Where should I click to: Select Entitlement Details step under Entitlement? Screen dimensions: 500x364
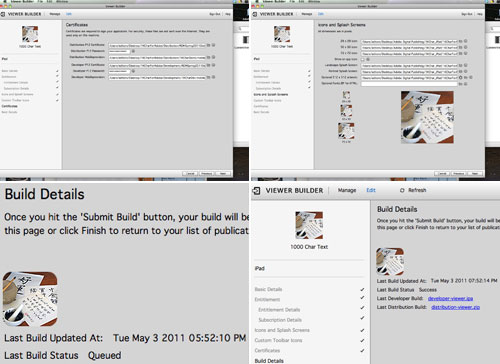pos(279,310)
